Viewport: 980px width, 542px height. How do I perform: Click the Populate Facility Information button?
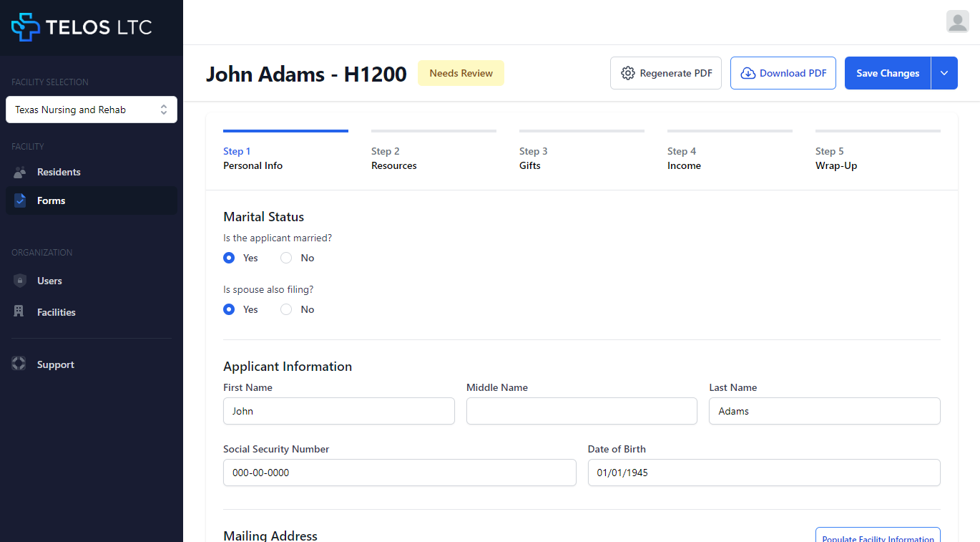pos(878,535)
